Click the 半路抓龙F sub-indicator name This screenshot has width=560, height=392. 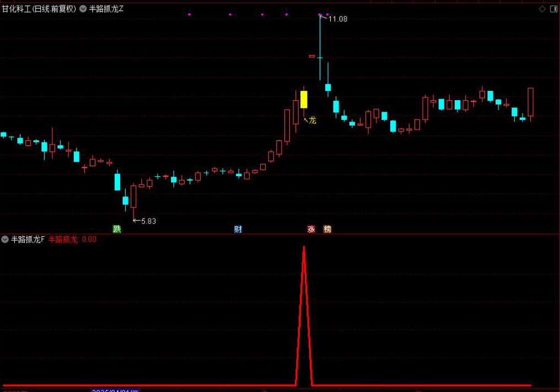coord(28,239)
